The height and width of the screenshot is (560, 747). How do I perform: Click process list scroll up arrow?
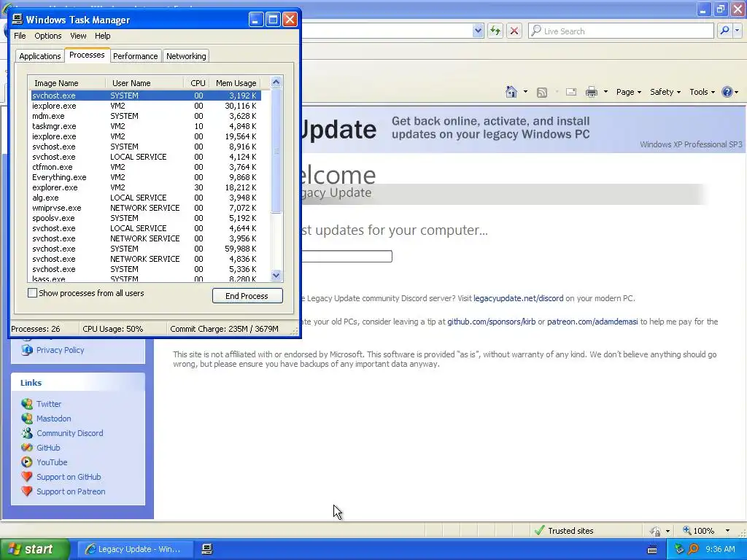276,83
